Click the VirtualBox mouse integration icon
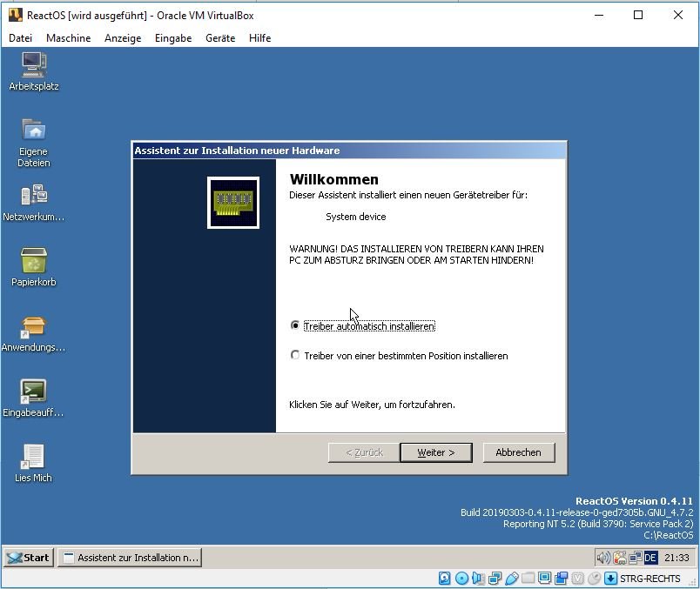Viewport: 700px width, 589px height. pos(594,579)
